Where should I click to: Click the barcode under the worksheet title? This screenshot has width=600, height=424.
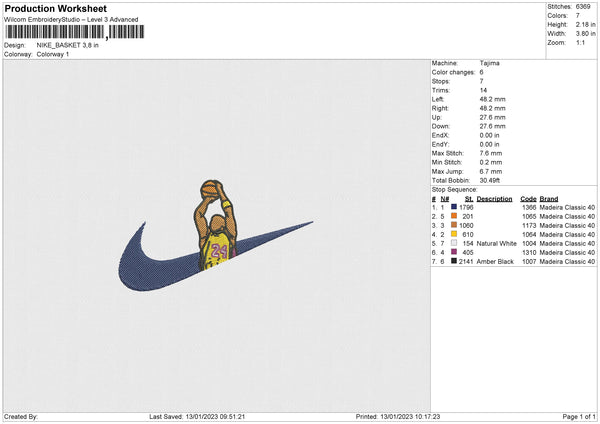pyautogui.click(x=75, y=32)
